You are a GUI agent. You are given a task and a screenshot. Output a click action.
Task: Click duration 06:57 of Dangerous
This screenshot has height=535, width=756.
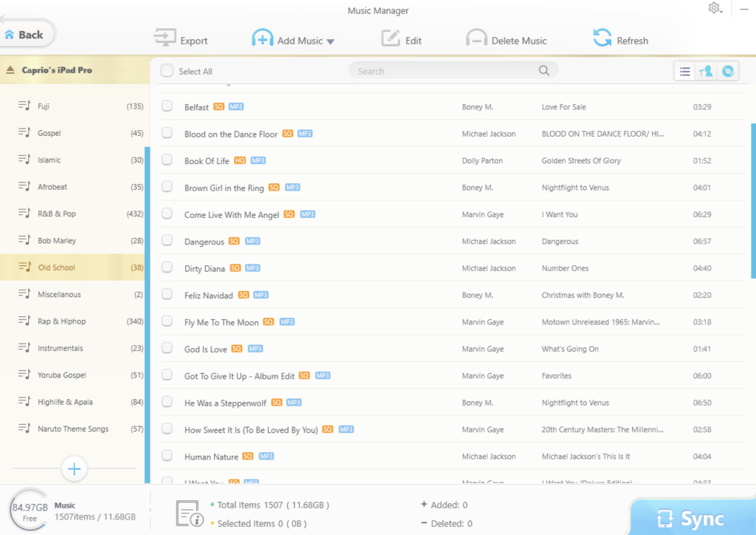coord(701,241)
